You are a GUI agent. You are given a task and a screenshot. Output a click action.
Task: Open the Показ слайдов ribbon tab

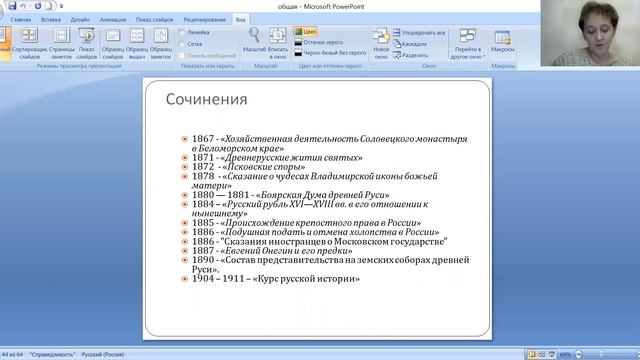(154, 20)
